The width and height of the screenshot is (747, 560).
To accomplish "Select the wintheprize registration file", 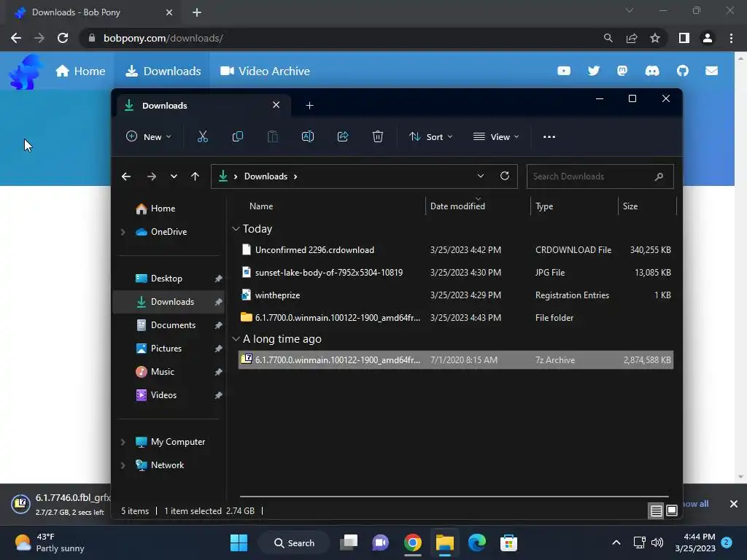I will point(456,295).
